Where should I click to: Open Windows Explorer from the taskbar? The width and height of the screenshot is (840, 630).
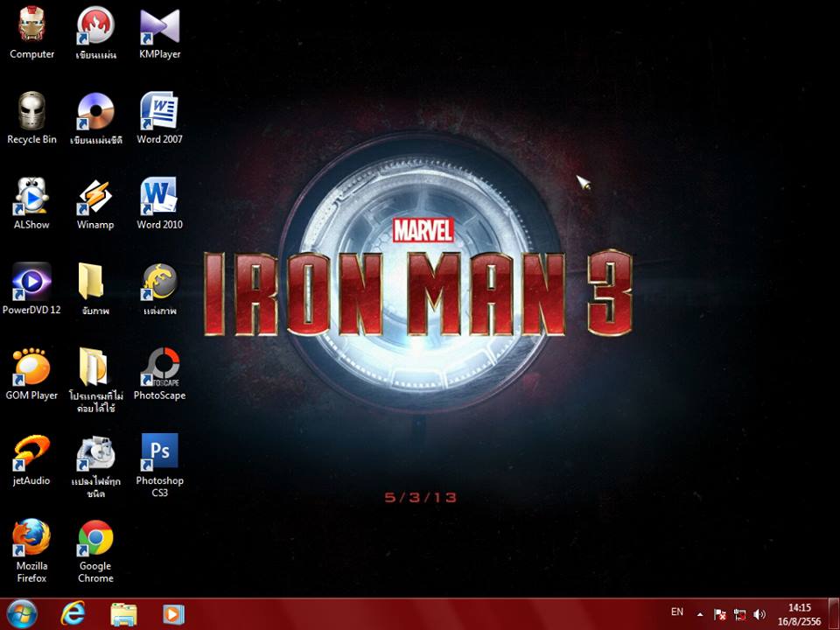(x=123, y=614)
